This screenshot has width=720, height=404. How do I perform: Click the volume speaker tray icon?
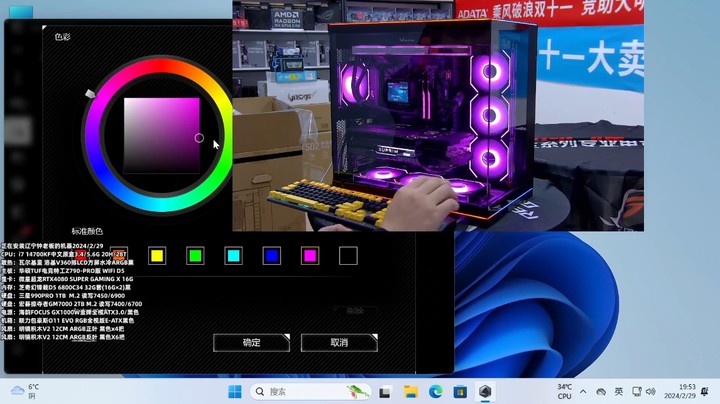tap(650, 392)
